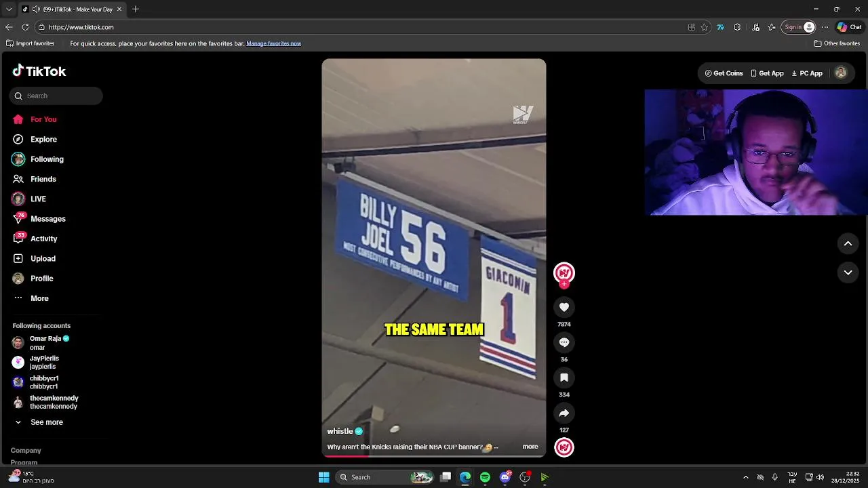Like the video with heart icon

[564, 307]
